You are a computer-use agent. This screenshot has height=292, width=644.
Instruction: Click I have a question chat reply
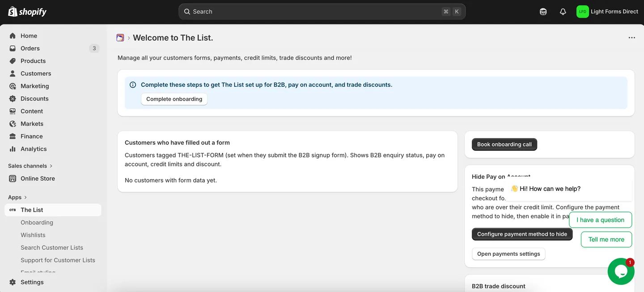tap(600, 220)
